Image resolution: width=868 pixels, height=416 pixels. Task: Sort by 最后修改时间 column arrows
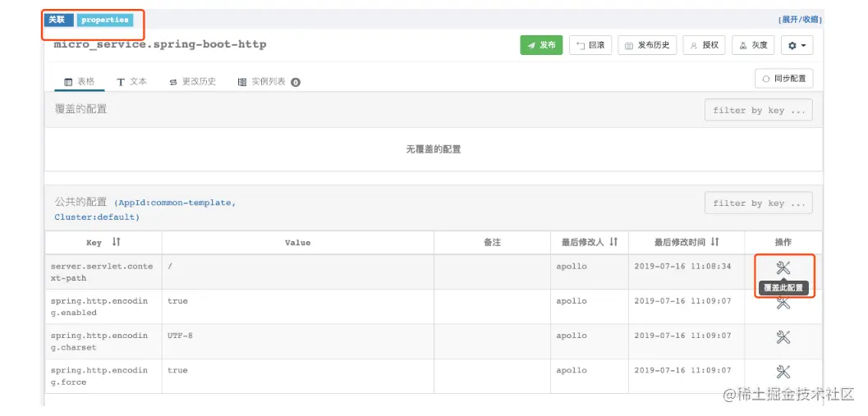714,242
